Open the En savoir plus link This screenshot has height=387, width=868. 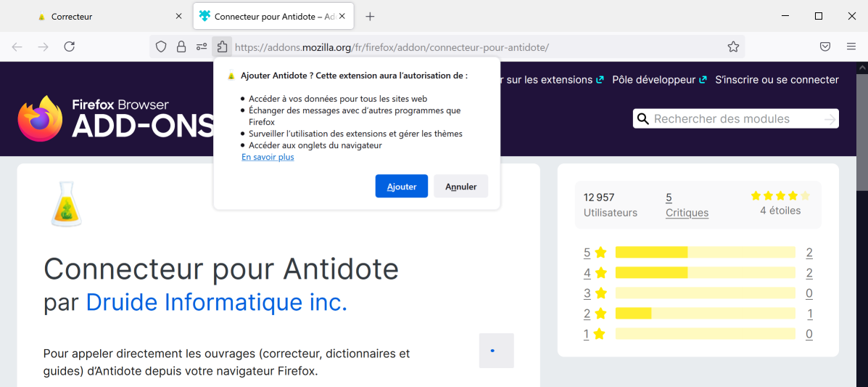[x=268, y=157]
